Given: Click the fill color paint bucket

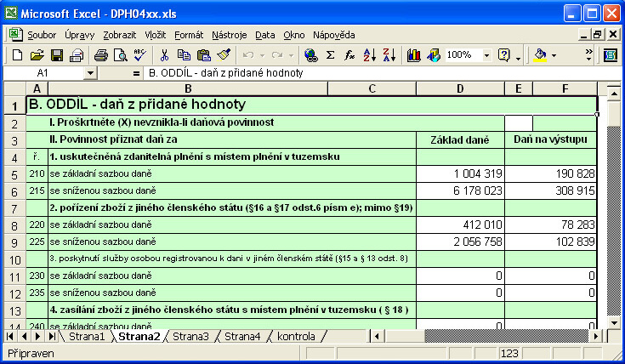Looking at the screenshot, I should click(x=540, y=55).
